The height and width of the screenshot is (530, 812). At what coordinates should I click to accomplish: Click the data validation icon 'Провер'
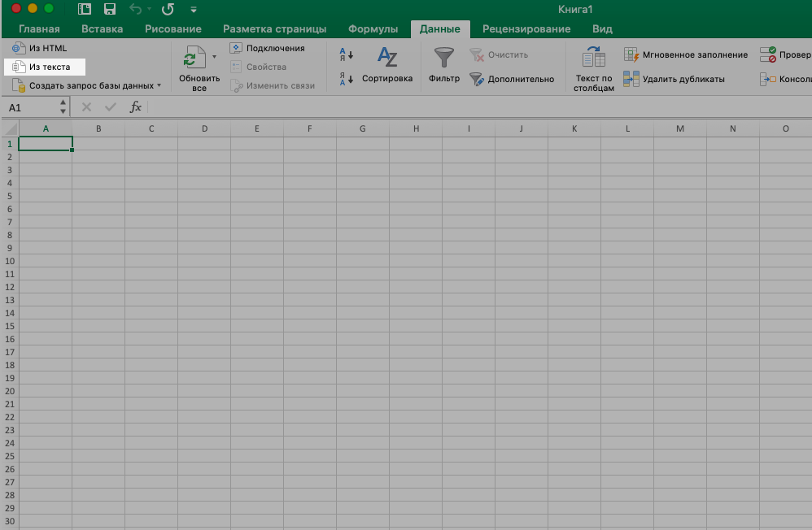pyautogui.click(x=768, y=54)
